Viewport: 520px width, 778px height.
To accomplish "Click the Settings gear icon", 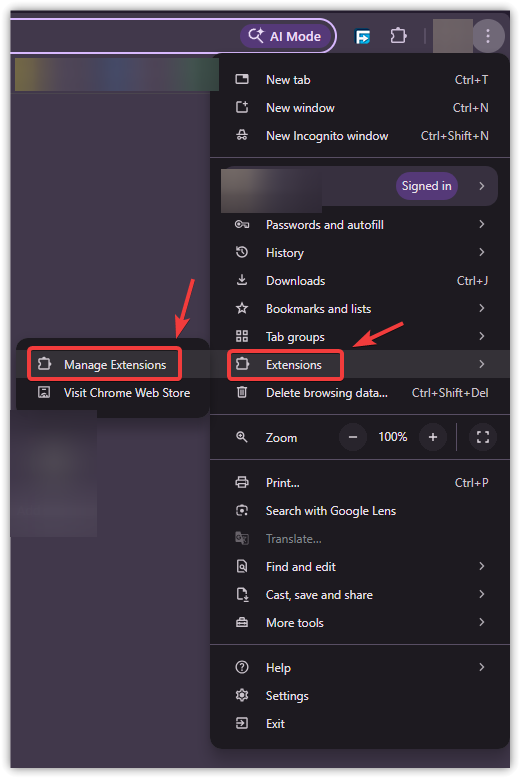I will [242, 695].
